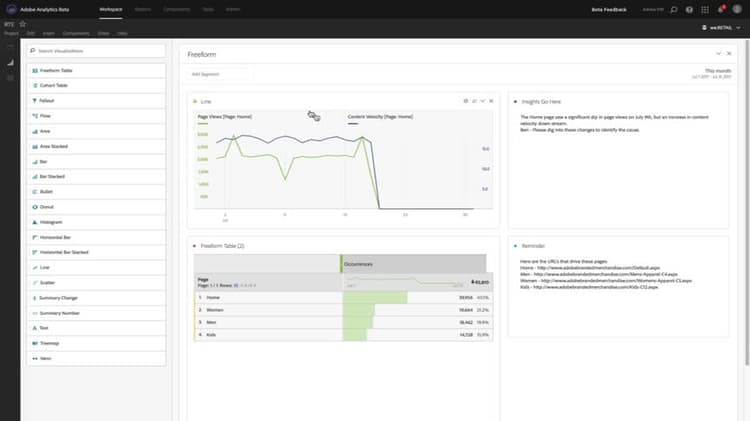Open the notifications bell icon

tap(721, 10)
